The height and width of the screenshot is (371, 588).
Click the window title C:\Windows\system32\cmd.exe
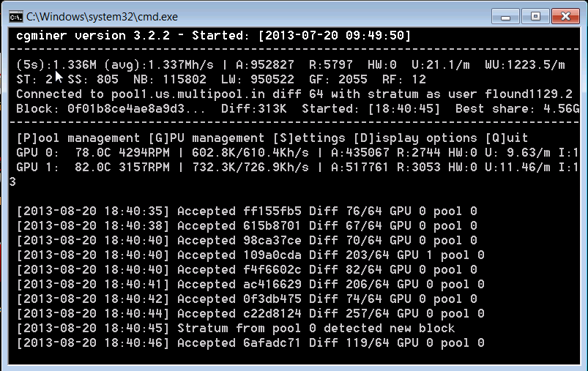point(102,17)
